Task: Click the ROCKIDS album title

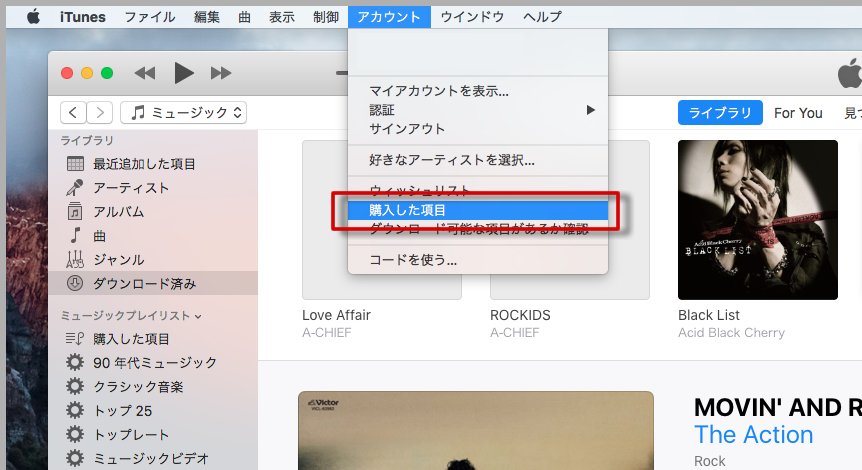Action: point(520,315)
